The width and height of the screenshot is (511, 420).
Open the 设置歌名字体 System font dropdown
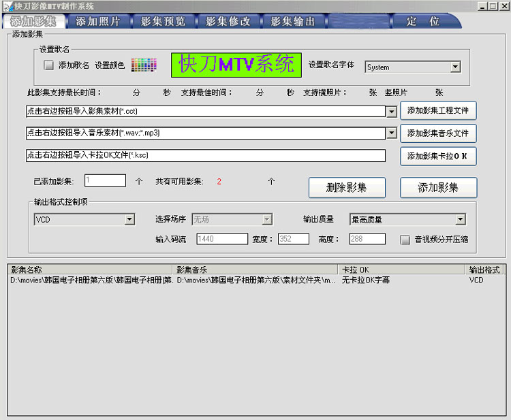[455, 67]
